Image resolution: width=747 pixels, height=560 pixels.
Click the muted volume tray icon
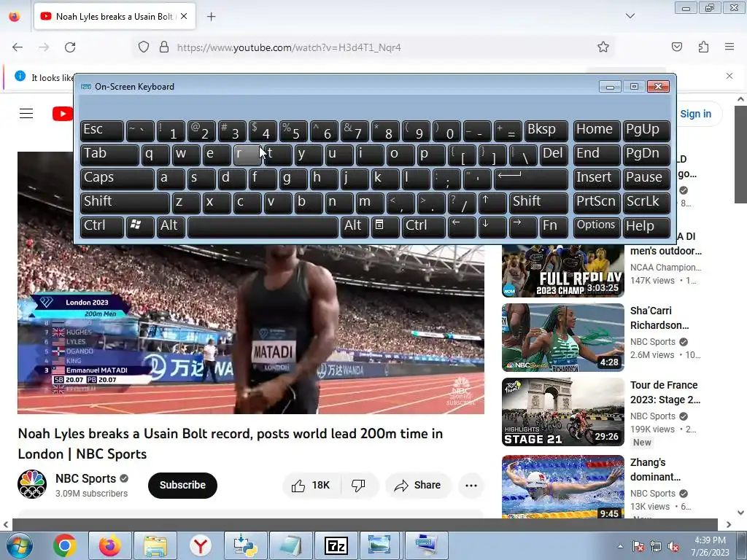coord(673,546)
